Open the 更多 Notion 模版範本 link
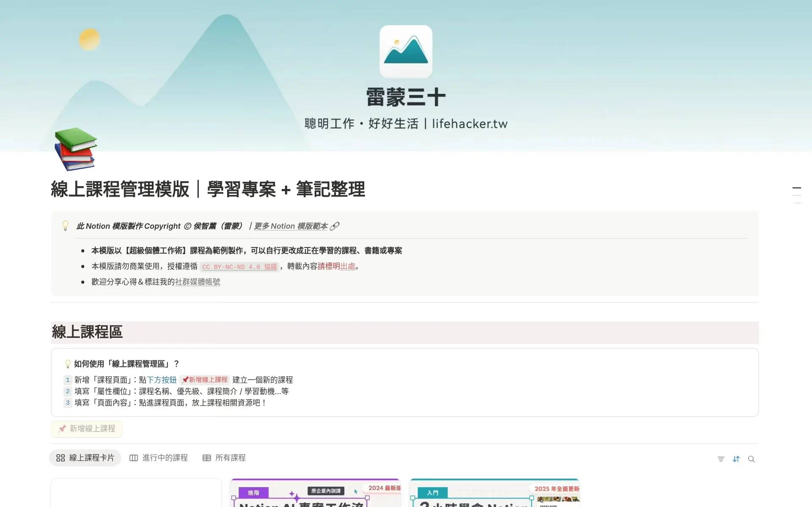Viewport: 812px width, 507px height. click(291, 226)
